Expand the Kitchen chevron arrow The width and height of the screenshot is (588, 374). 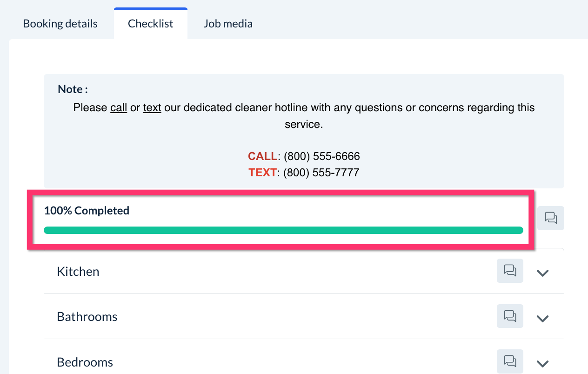coord(542,273)
